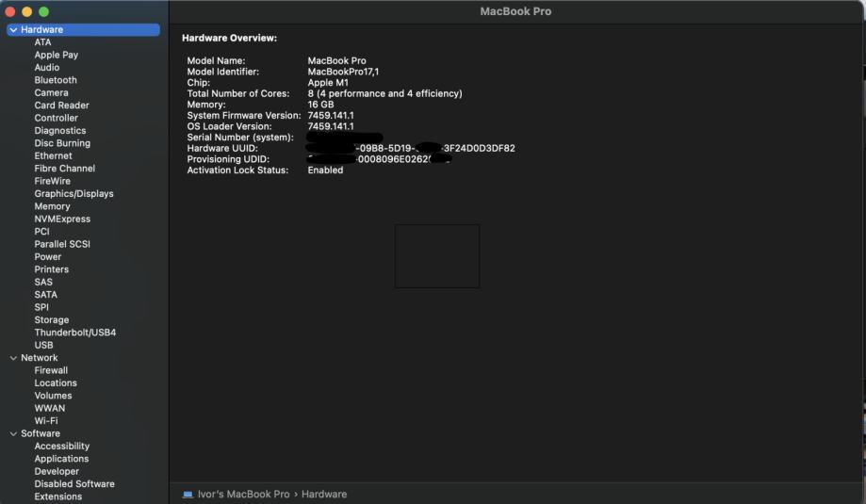Select Parallel SCSI entry
This screenshot has height=504, width=866.
point(62,245)
